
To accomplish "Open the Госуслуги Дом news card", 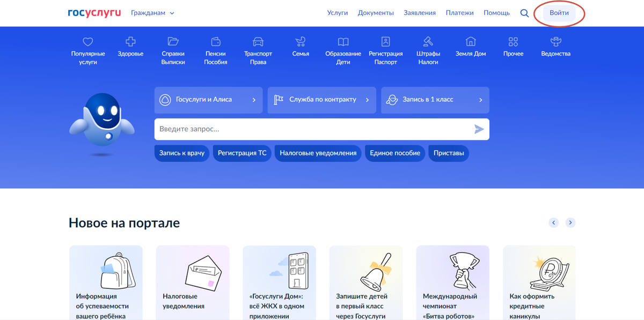I will click(279, 282).
